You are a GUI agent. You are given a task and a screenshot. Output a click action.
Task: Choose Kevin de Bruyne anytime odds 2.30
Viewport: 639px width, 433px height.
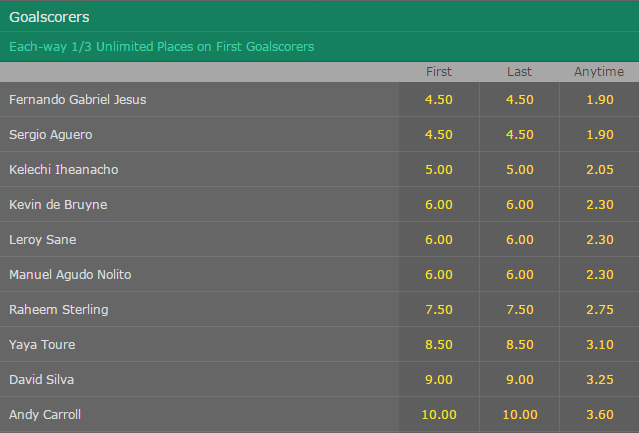coord(599,204)
